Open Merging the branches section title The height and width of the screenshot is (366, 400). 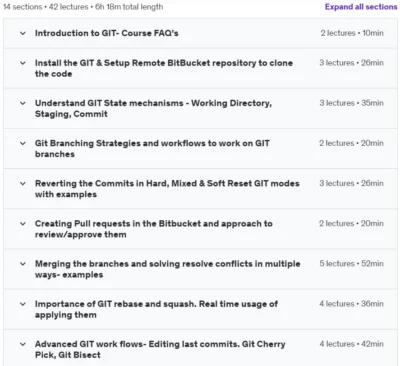[168, 269]
